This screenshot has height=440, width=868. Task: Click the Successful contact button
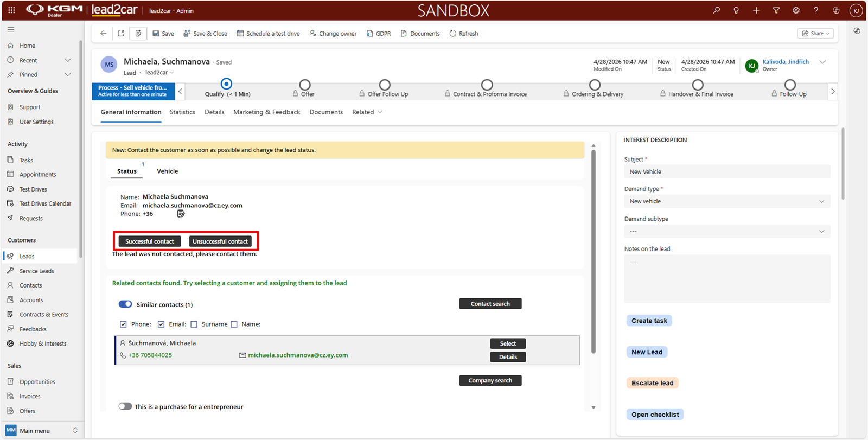pos(150,241)
